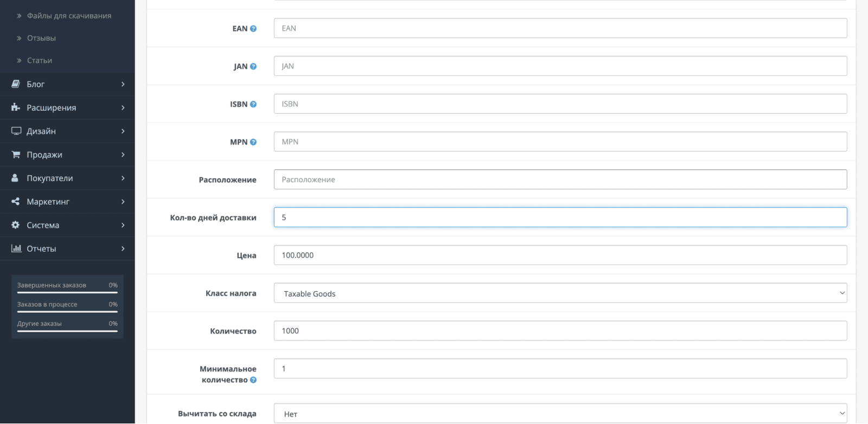Click the Блог book icon in sidebar

click(16, 84)
